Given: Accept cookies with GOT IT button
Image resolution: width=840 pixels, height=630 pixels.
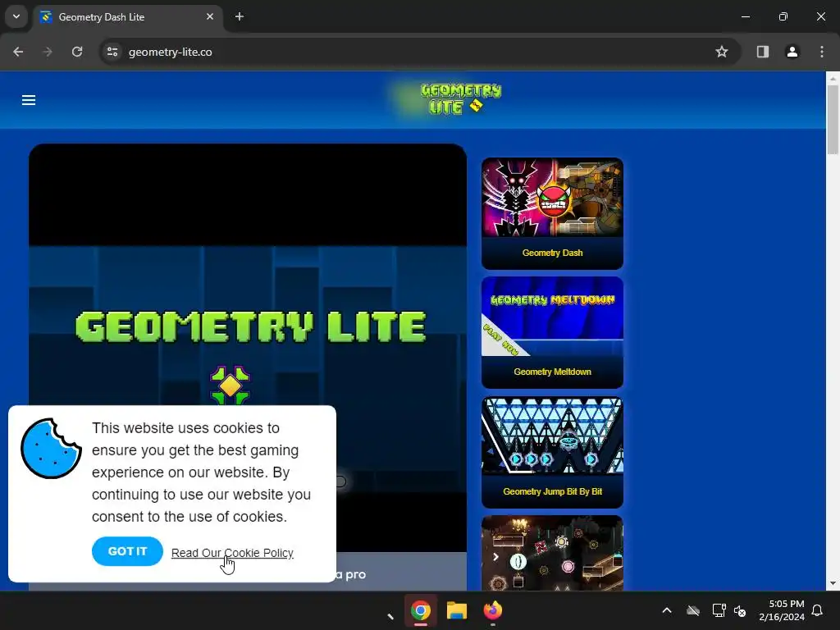Looking at the screenshot, I should point(127,551).
